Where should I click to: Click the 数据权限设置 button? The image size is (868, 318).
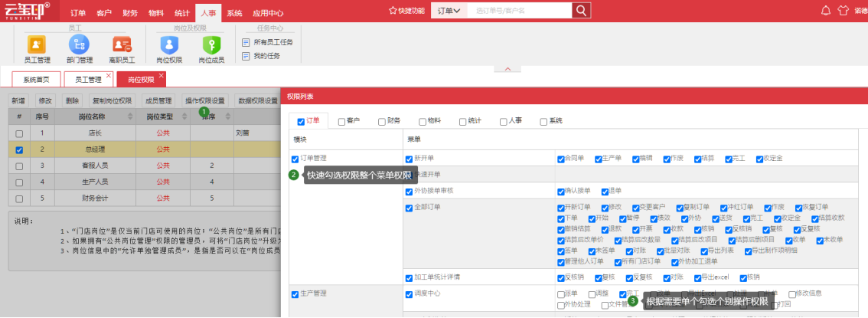(257, 101)
